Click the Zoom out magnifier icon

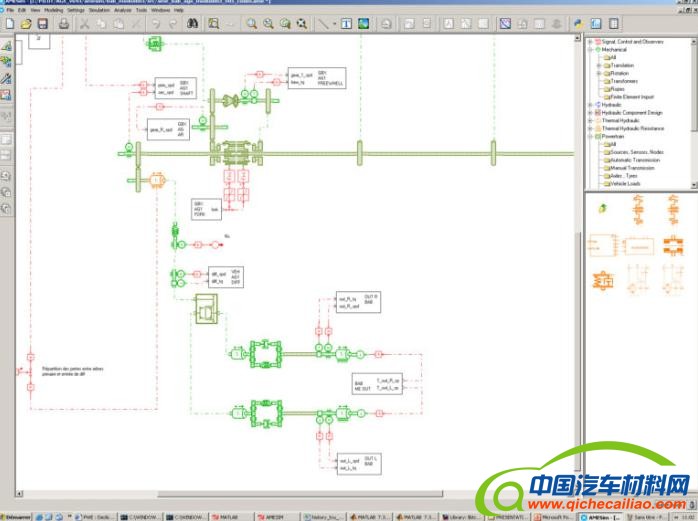coord(269,23)
